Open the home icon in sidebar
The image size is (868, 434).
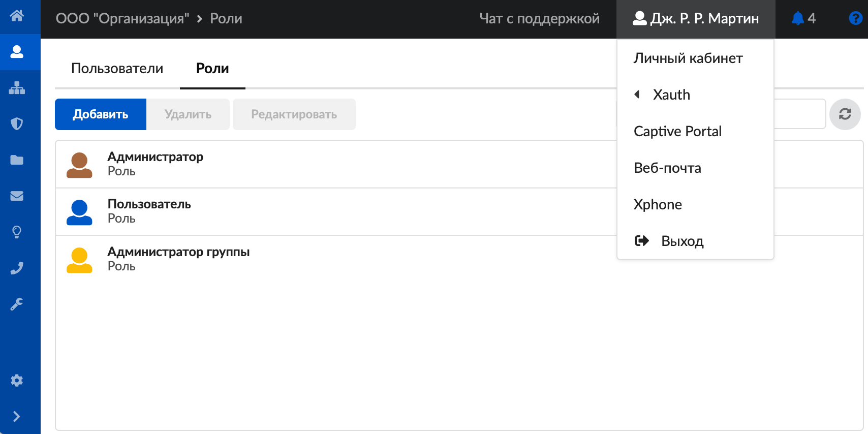coord(17,16)
